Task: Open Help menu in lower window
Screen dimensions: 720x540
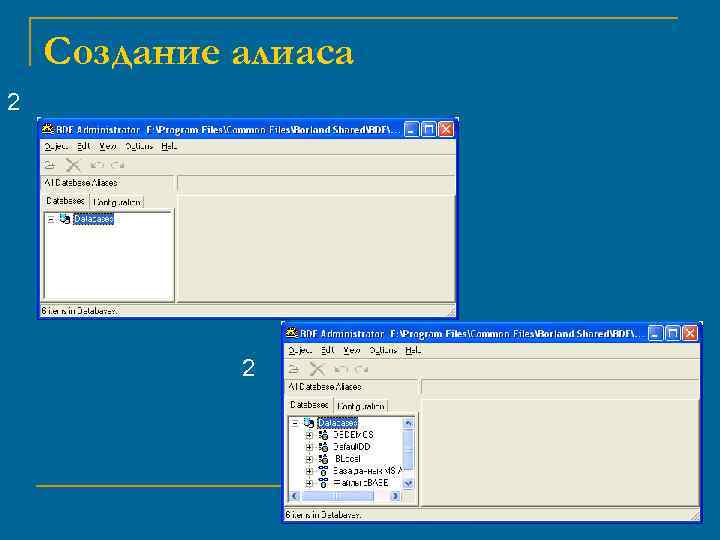Action: [413, 350]
